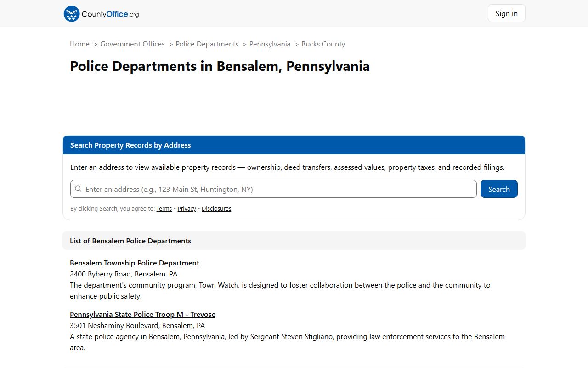Focus the address search input field
The width and height of the screenshot is (588, 368).
point(273,189)
